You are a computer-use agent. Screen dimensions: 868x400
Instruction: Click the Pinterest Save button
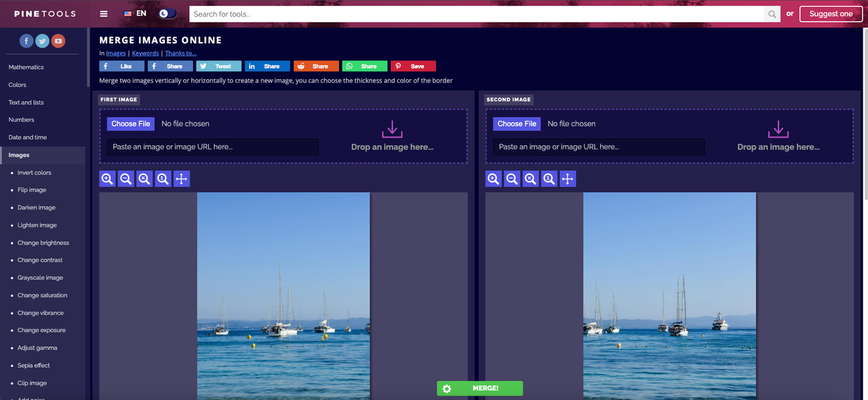pyautogui.click(x=413, y=66)
